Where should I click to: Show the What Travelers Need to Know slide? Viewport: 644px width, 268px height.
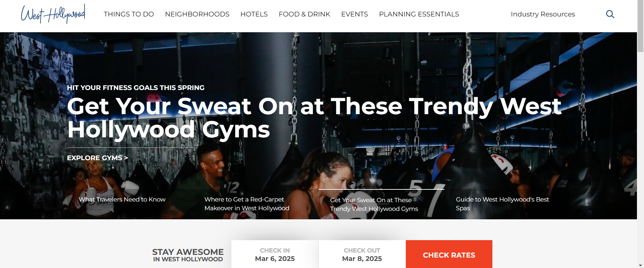(x=122, y=199)
